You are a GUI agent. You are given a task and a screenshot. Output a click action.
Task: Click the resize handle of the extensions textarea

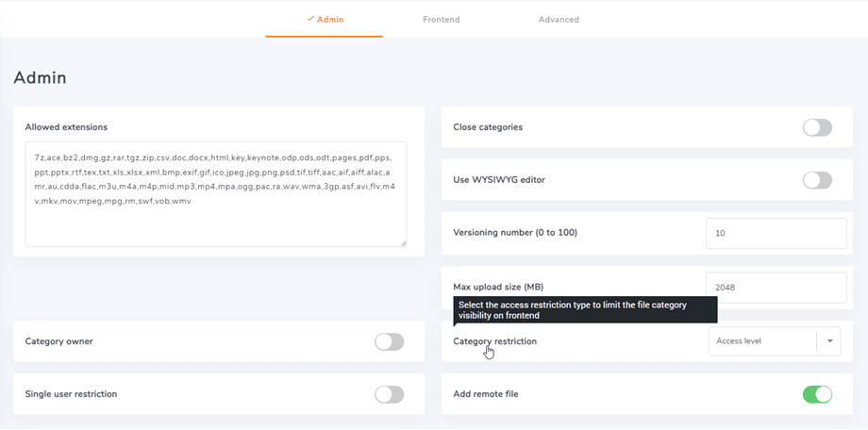[x=403, y=243]
